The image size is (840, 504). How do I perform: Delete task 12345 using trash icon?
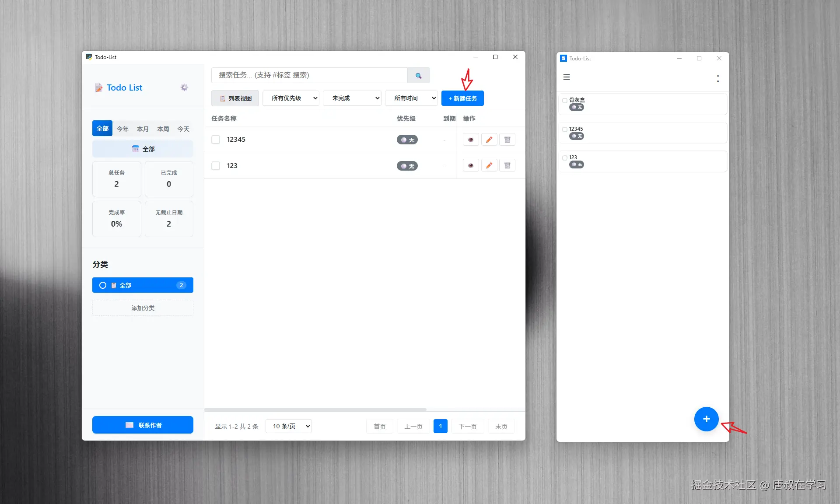click(x=507, y=140)
